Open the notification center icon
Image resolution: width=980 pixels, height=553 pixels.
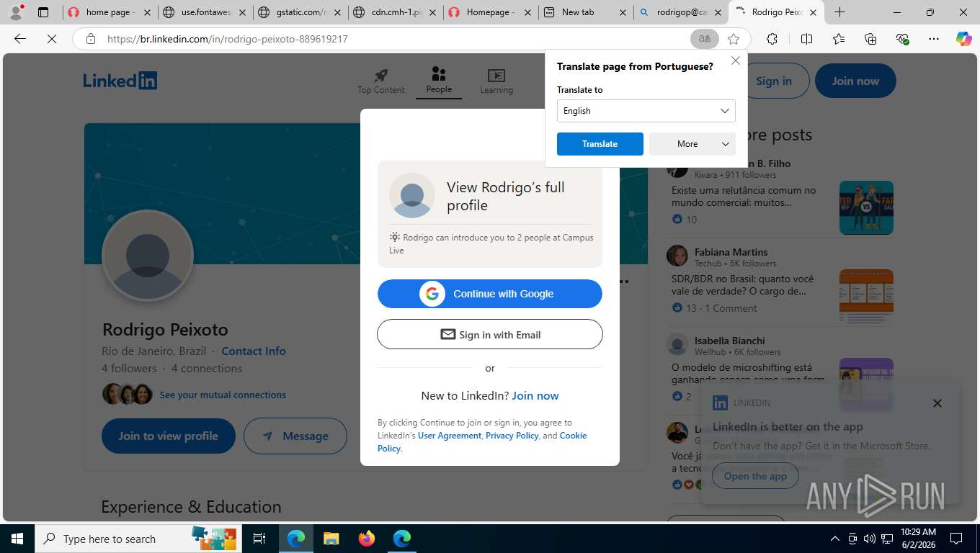coord(956,538)
